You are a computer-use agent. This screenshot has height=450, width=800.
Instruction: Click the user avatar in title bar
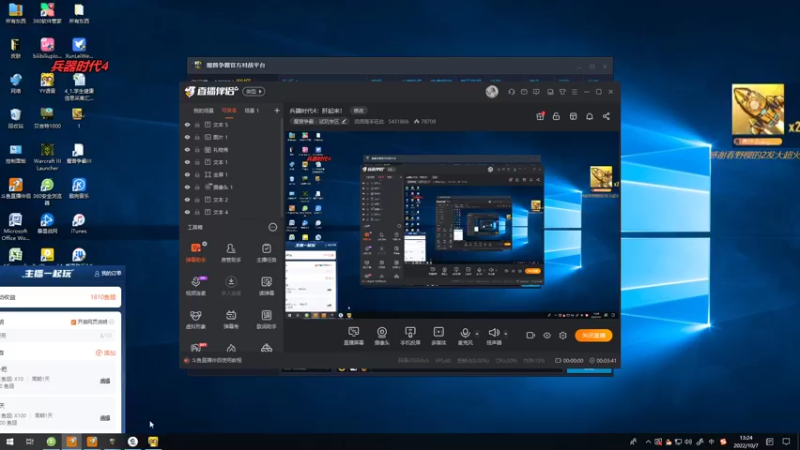[x=492, y=91]
